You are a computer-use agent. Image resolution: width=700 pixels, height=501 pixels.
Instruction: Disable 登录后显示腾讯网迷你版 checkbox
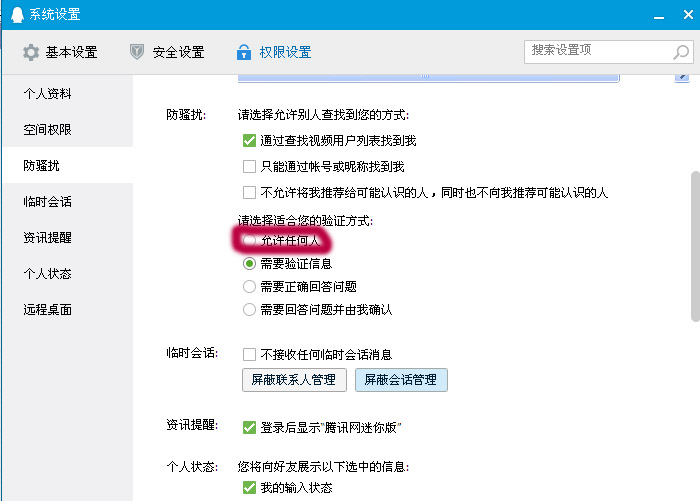tap(250, 427)
